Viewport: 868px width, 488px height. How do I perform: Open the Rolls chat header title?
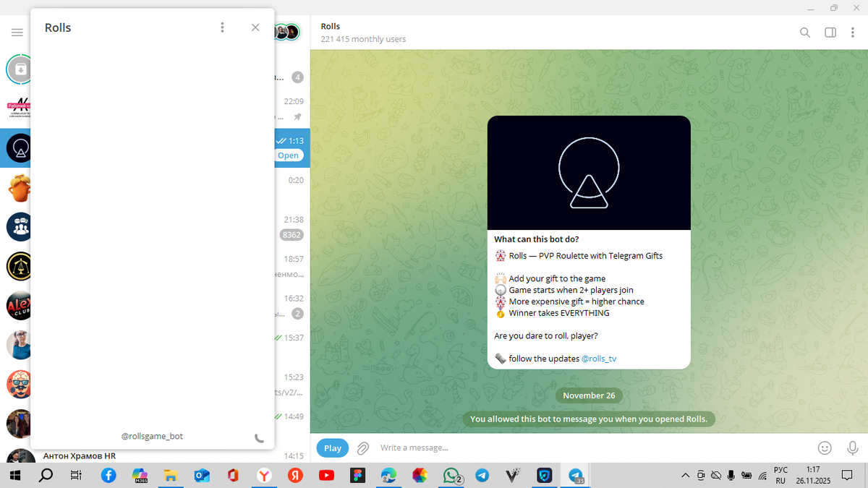click(331, 26)
